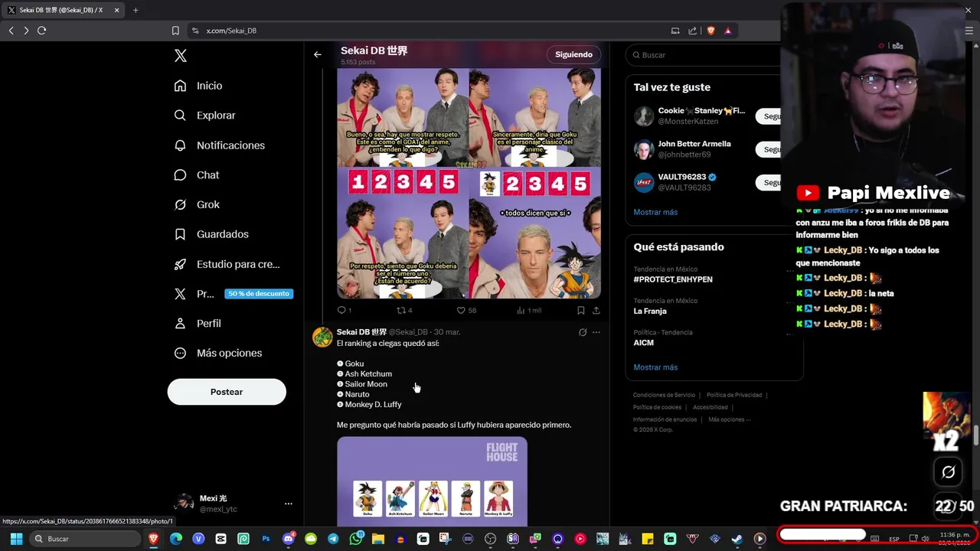
Task: Click the Postear button
Action: coord(227,392)
